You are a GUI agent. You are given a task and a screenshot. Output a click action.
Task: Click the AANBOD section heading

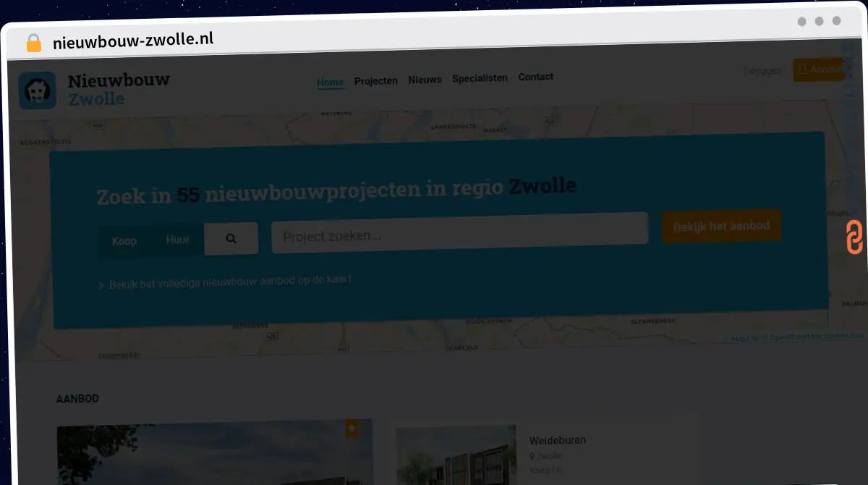pyautogui.click(x=77, y=399)
